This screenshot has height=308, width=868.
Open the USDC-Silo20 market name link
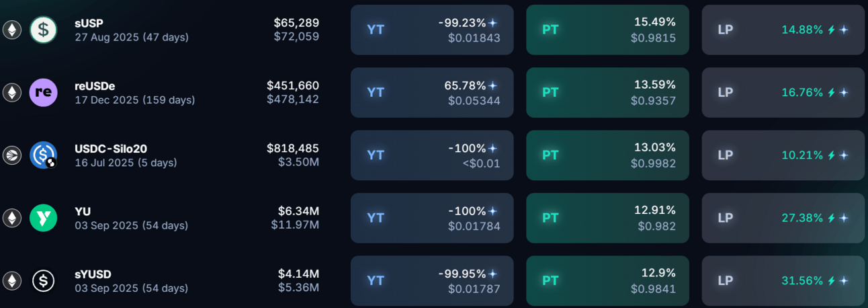pyautogui.click(x=112, y=149)
